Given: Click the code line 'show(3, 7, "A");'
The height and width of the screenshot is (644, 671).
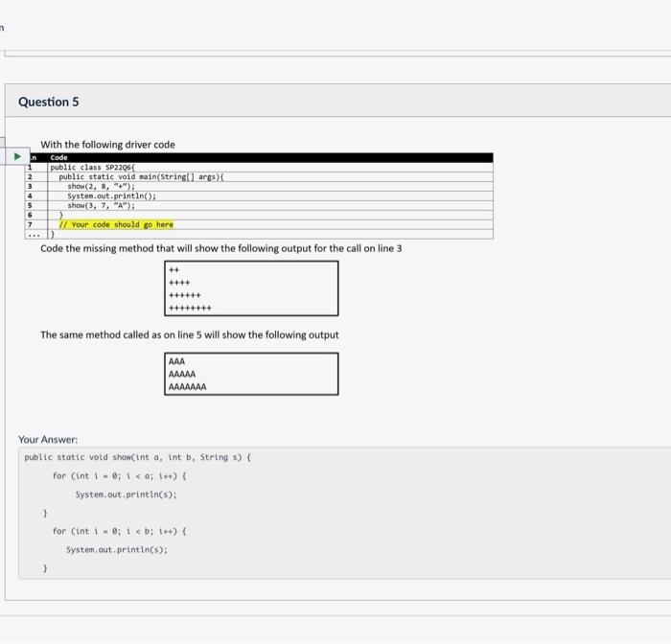Looking at the screenshot, I should [101, 205].
